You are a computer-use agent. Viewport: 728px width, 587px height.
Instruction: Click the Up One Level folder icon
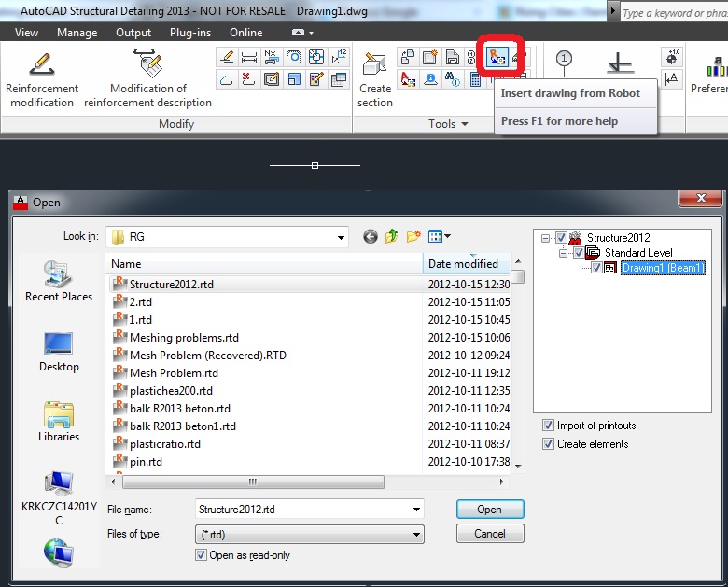[391, 236]
